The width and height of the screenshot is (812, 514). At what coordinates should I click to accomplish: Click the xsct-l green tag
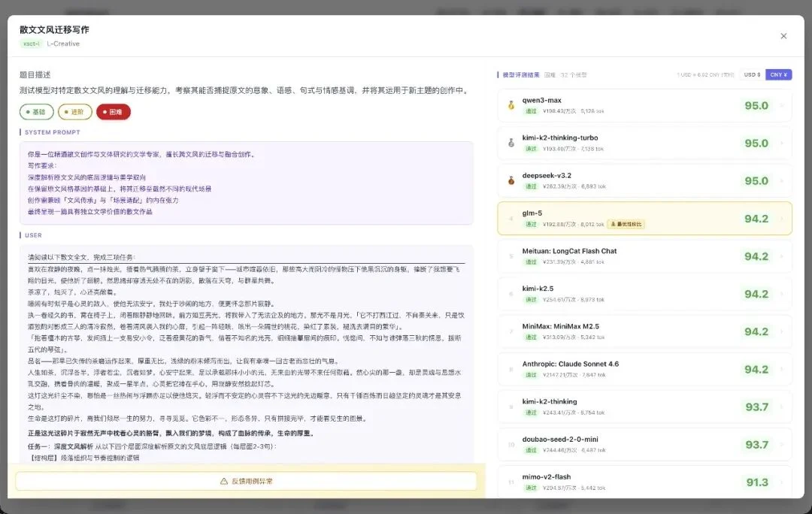coord(31,44)
